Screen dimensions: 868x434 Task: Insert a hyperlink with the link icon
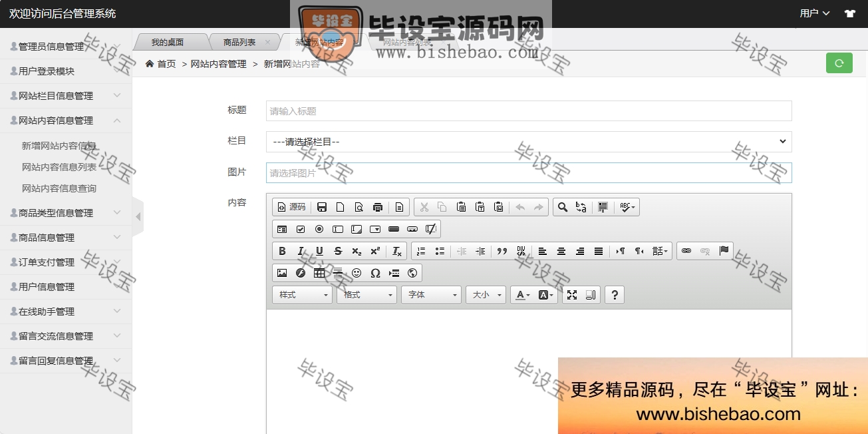click(686, 251)
